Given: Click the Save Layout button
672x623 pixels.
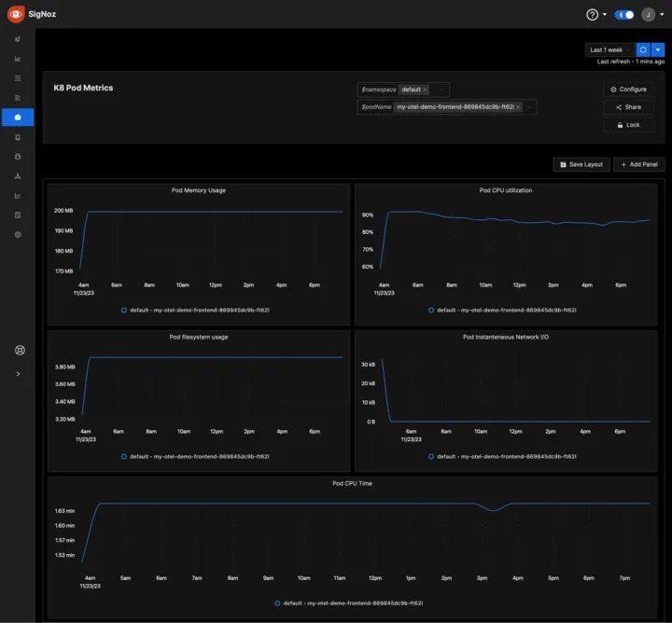Looking at the screenshot, I should click(x=581, y=164).
